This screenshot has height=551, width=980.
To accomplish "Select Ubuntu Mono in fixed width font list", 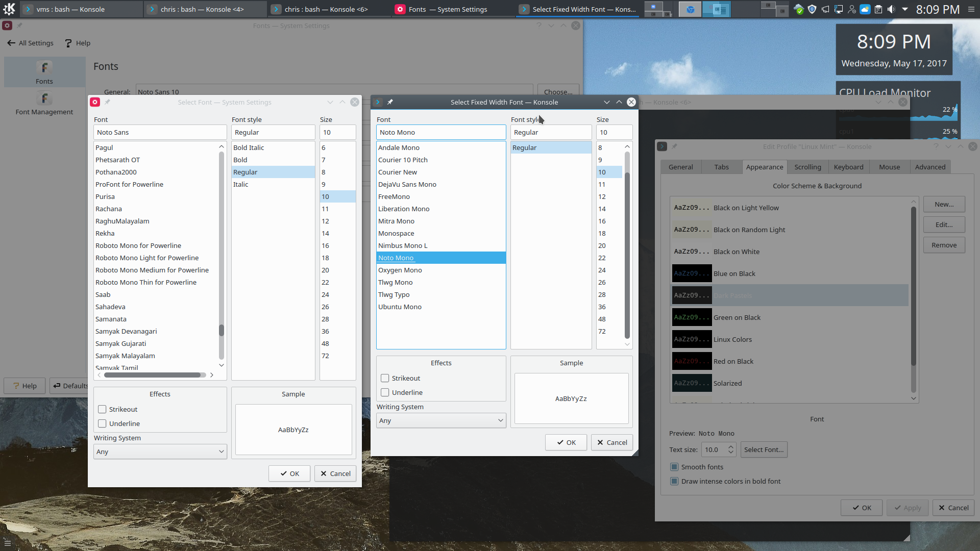I will tap(441, 307).
